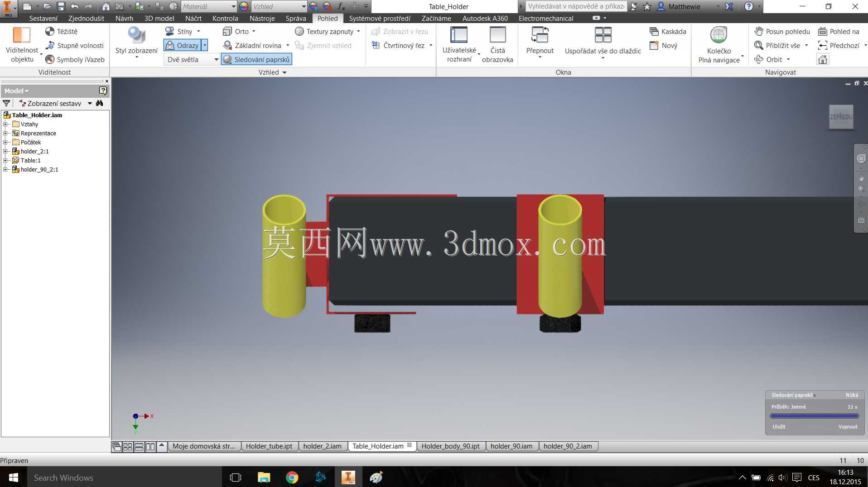Select Posun pohledu pan tool
The image size is (868, 487).
(x=782, y=31)
